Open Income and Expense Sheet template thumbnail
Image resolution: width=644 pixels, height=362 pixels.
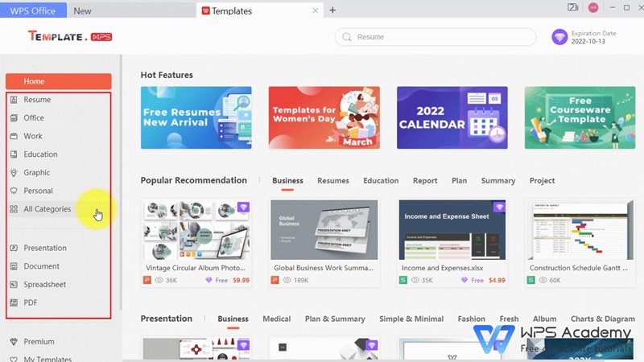[x=452, y=230]
